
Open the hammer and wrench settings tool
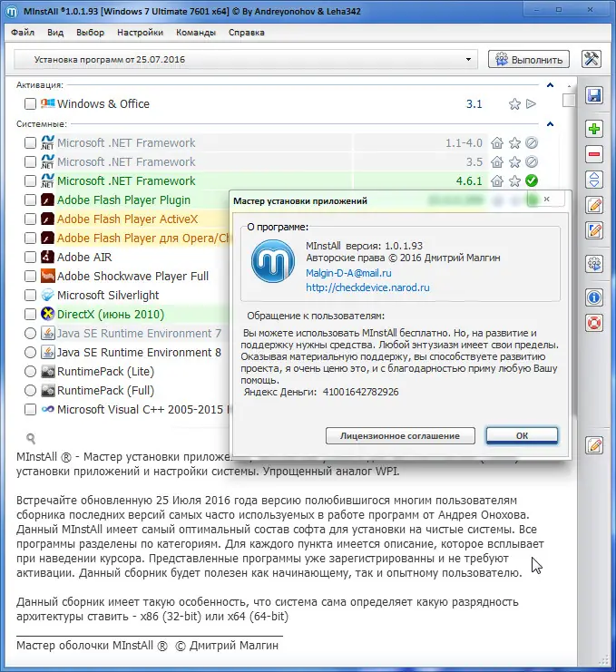click(x=592, y=59)
